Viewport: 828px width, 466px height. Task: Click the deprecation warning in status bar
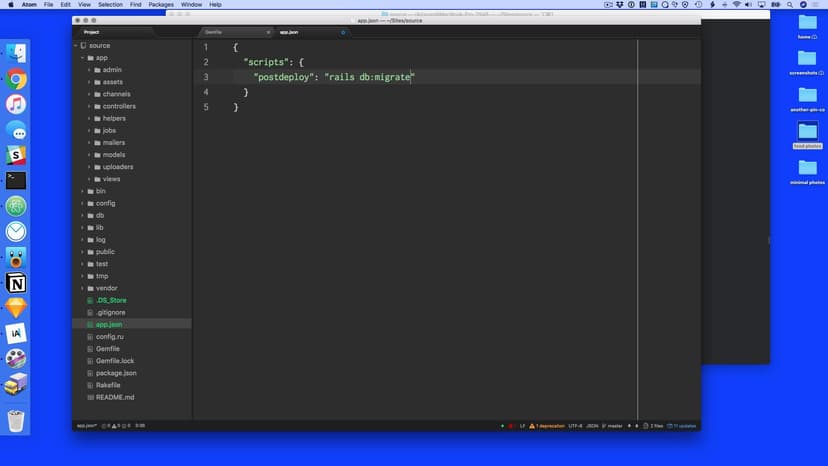(x=545, y=426)
